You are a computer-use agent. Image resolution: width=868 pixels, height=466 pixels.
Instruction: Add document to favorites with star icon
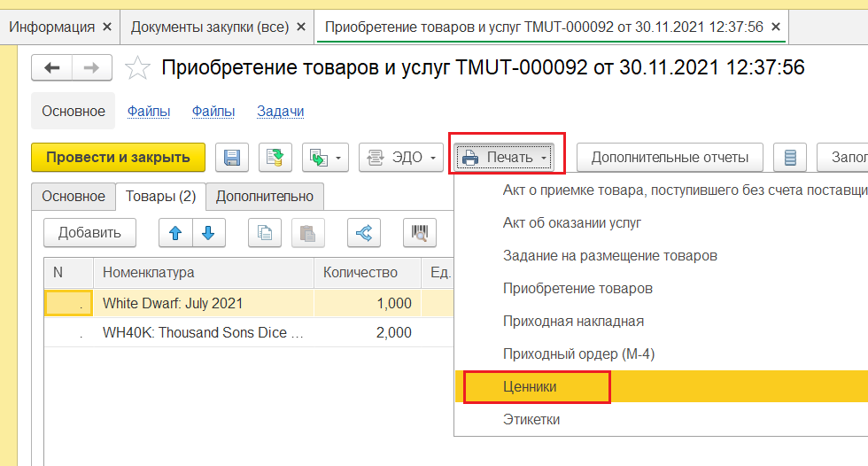click(137, 67)
